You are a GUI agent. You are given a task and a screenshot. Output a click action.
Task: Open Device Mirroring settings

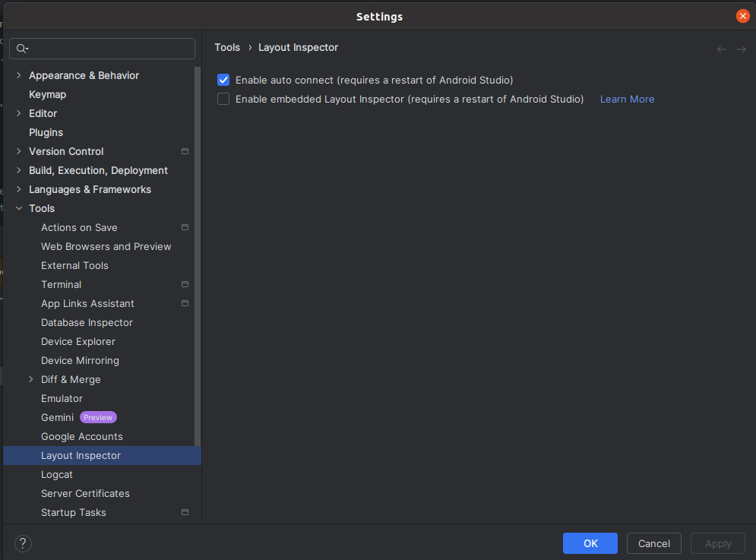(80, 361)
